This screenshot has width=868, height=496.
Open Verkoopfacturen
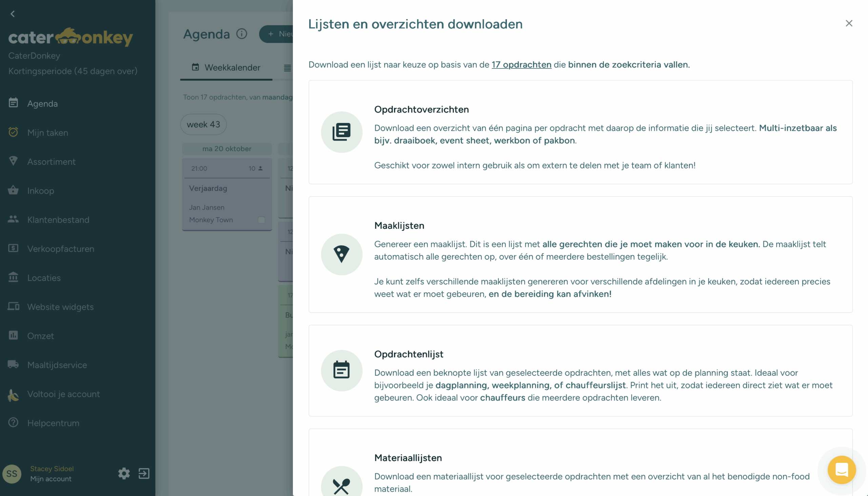pos(61,249)
